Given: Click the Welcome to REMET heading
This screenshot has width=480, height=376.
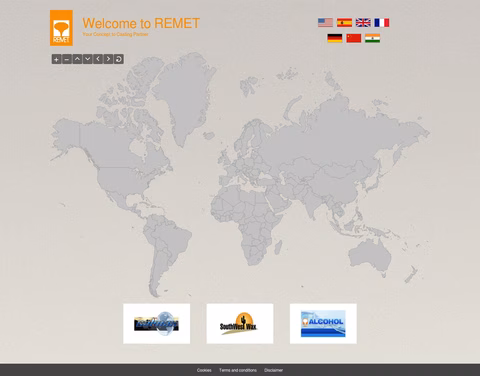Looking at the screenshot, I should tap(141, 23).
